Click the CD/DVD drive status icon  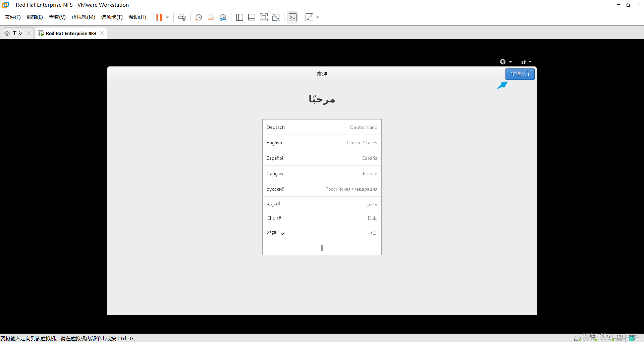586,338
